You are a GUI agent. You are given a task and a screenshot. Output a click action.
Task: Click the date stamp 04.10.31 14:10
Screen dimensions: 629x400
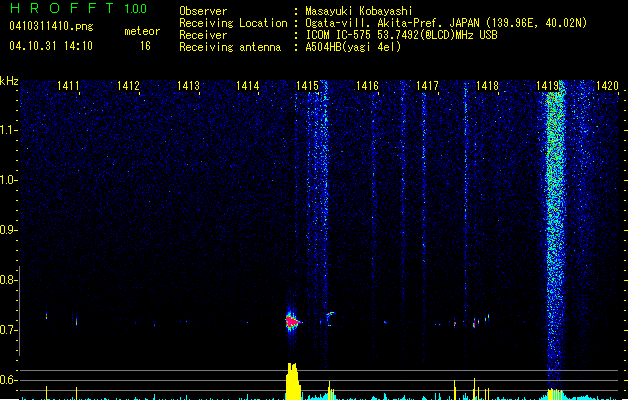click(x=51, y=46)
